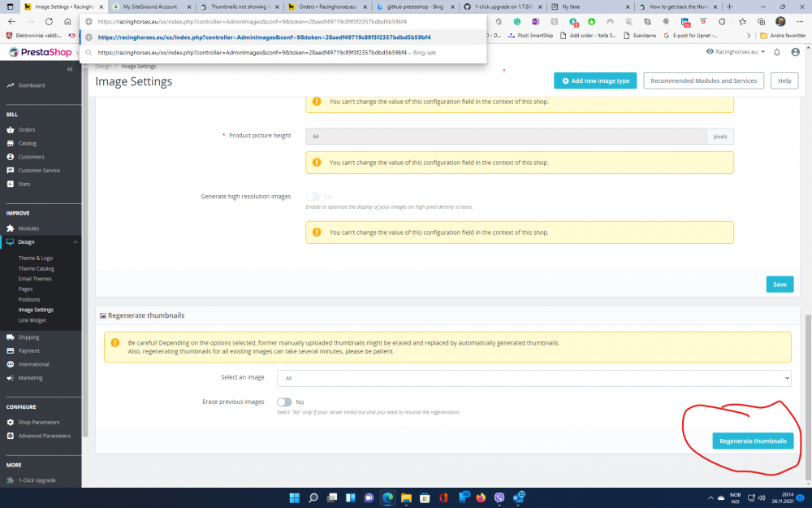This screenshot has height=508, width=812.
Task: Open Andre favoritter bookmarks folder
Action: tap(783, 35)
